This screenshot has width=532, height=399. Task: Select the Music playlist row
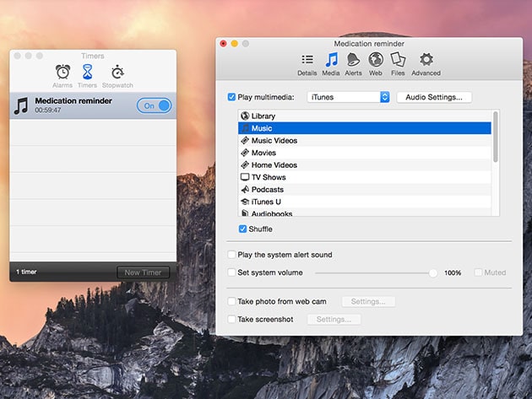click(365, 128)
